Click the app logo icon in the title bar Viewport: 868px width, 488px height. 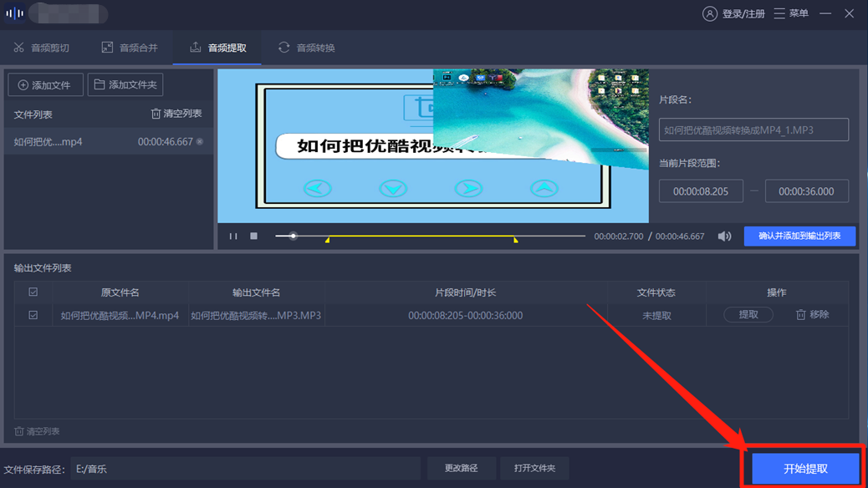click(x=14, y=13)
